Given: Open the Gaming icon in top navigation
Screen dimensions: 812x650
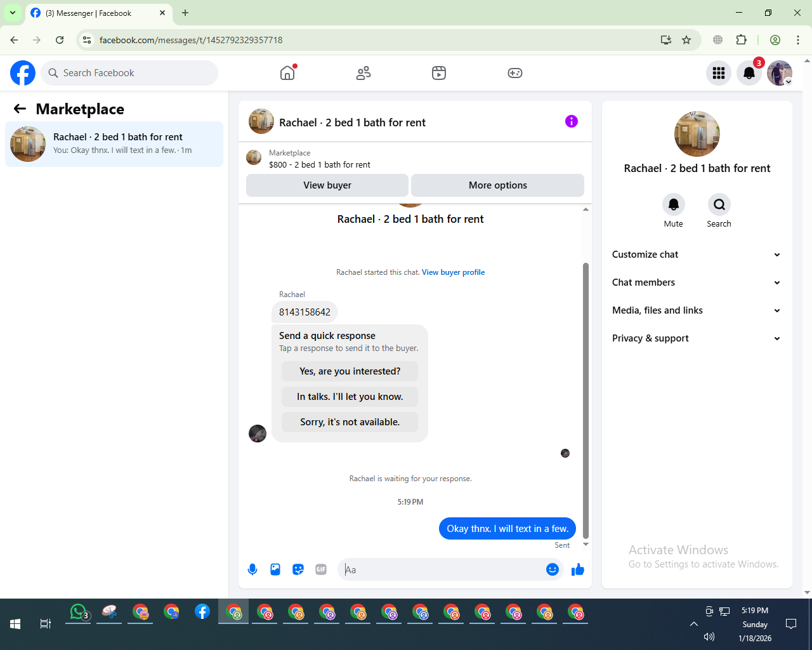Looking at the screenshot, I should click(x=515, y=73).
